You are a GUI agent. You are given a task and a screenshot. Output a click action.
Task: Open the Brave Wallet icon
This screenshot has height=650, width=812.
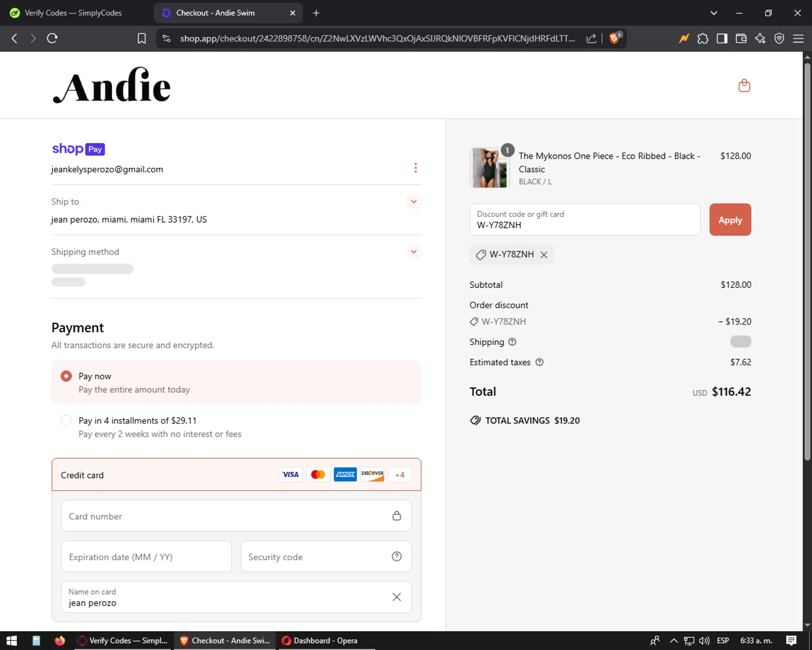(741, 38)
